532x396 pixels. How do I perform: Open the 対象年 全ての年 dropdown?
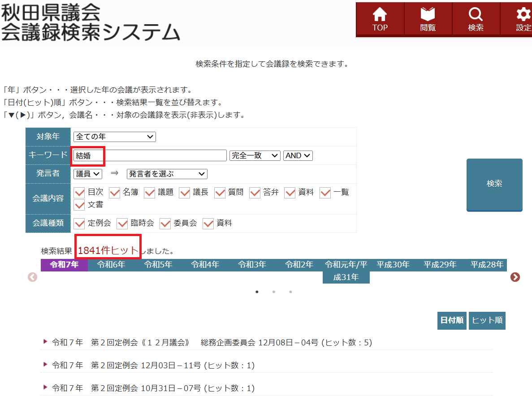point(115,137)
